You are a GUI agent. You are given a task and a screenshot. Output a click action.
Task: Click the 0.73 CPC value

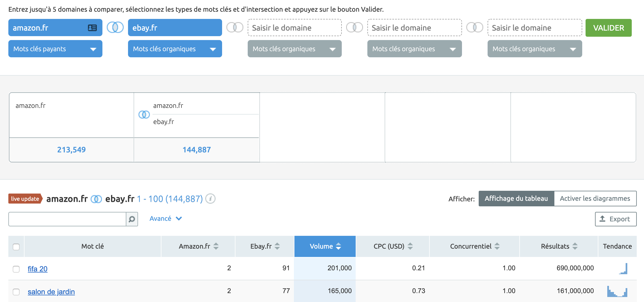click(x=419, y=291)
